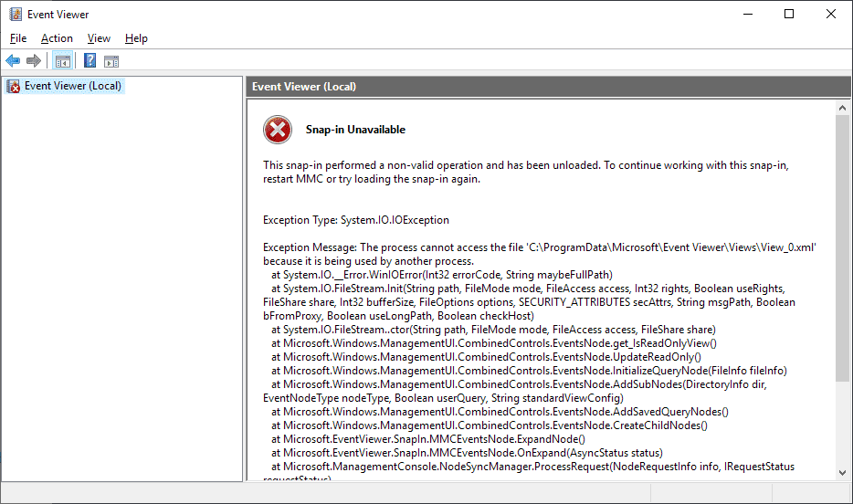Click the red error icon beside Snap-in Unavailable

coord(278,130)
